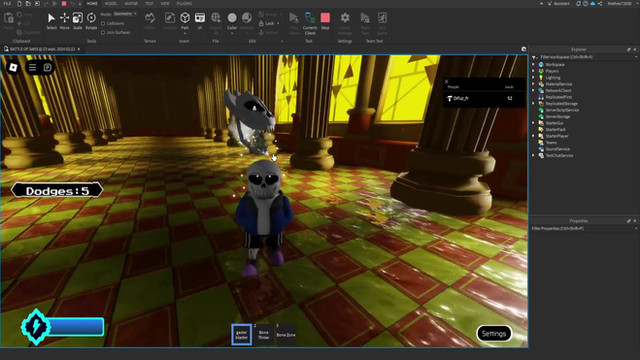Screen dimensions: 640x360
Task: Expand the Workspace node
Action: pos(533,64)
